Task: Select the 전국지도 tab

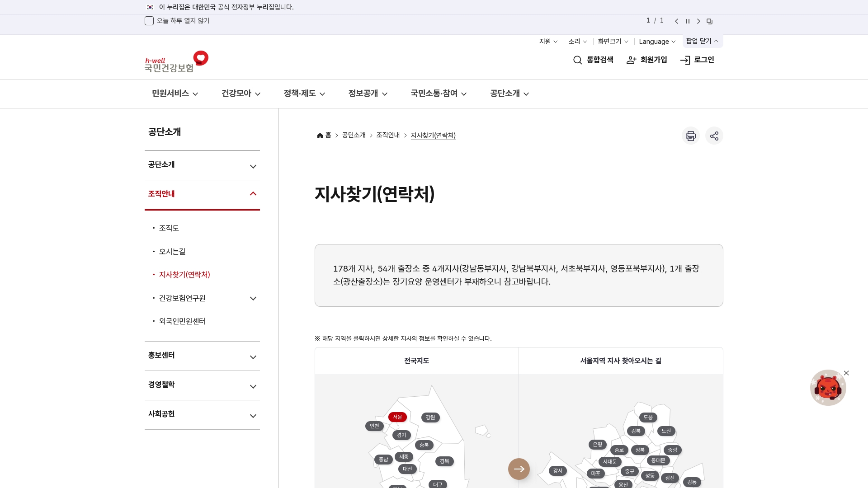Action: 416,361
